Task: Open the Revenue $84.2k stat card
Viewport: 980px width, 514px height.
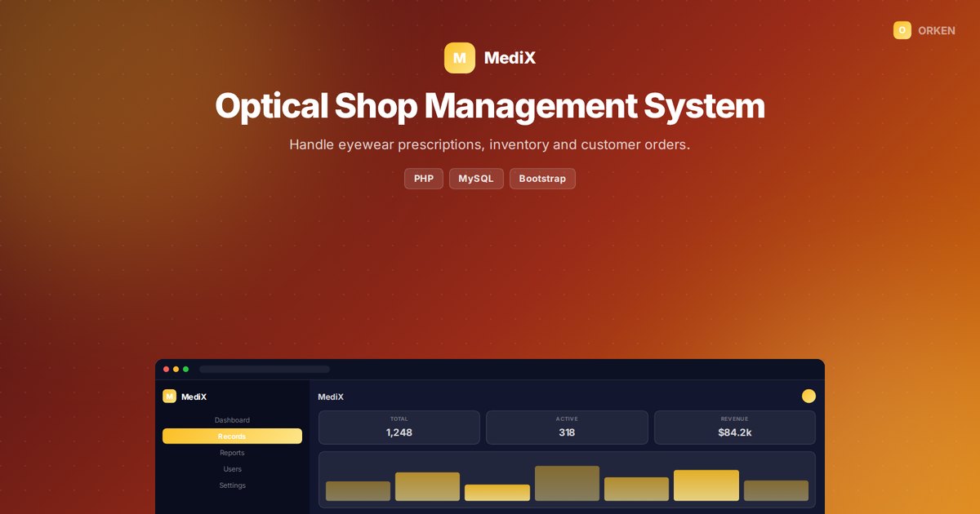Action: (x=735, y=428)
